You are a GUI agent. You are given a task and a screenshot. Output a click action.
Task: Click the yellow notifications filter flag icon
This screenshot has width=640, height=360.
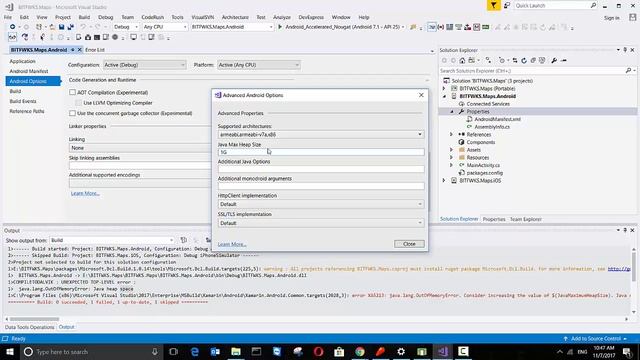coord(493,5)
